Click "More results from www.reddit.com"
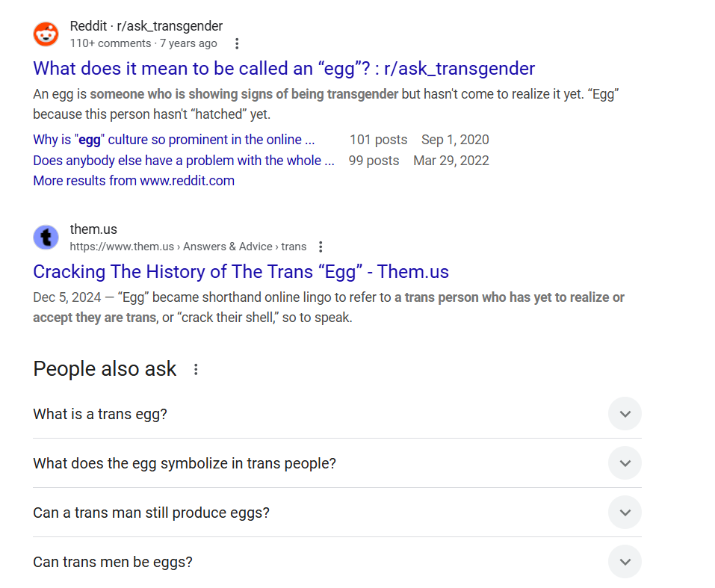Viewport: 715px width, 588px height. click(134, 181)
